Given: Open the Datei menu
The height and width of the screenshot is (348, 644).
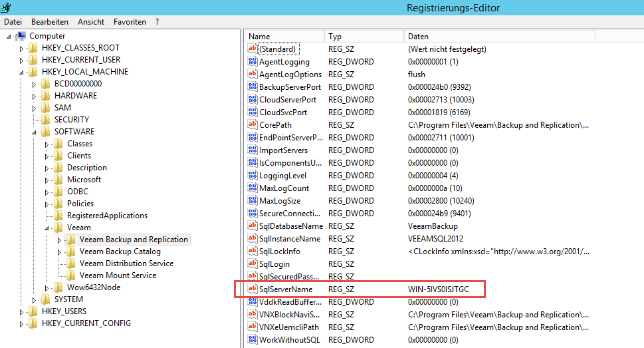Looking at the screenshot, I should coord(13,22).
